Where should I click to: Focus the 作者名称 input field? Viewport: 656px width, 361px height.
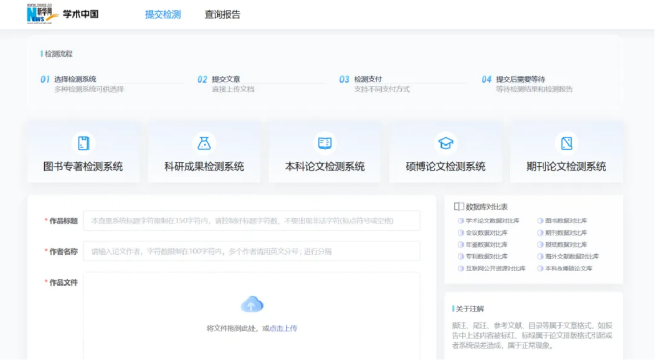[251, 251]
